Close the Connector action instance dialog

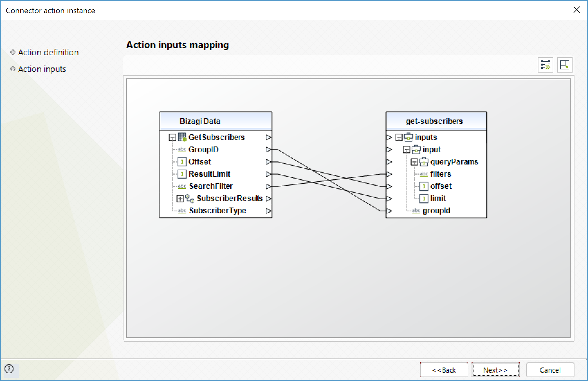point(576,10)
